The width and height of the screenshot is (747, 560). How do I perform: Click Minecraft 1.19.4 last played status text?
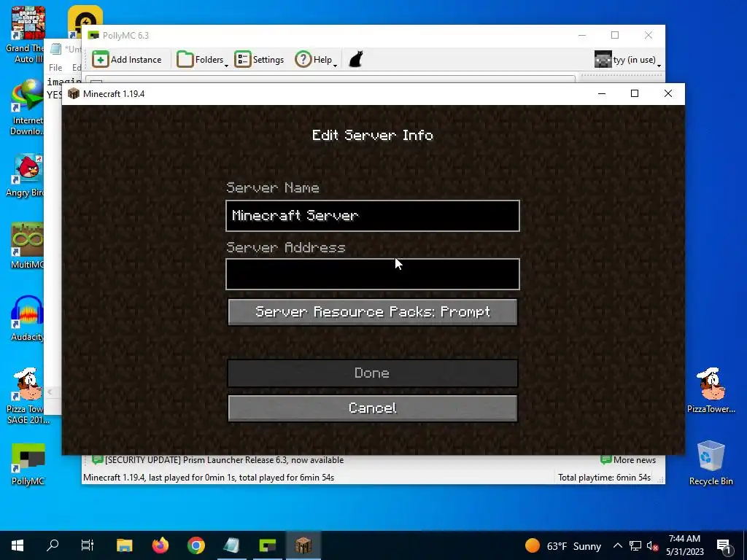click(209, 478)
